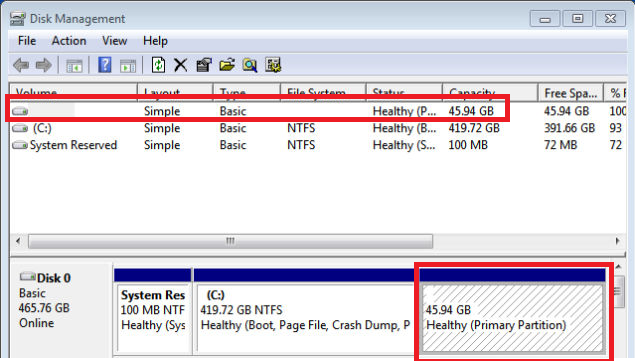Click the Explore magnifier toolbar icon

(x=250, y=65)
